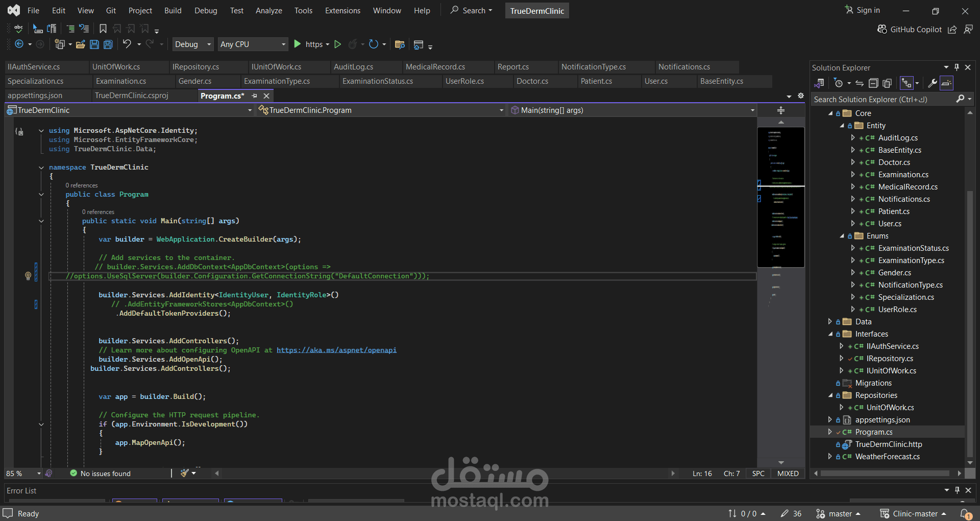
Task: Expand the Data folder in Solution Explorer
Action: tap(830, 322)
